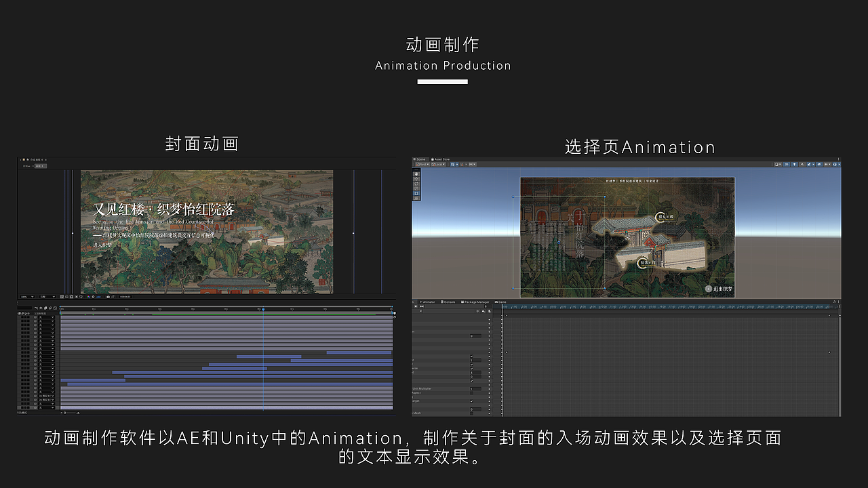The width and height of the screenshot is (868, 488).
Task: Open the Pivot dropdown in Unity toolbar
Action: [422, 164]
